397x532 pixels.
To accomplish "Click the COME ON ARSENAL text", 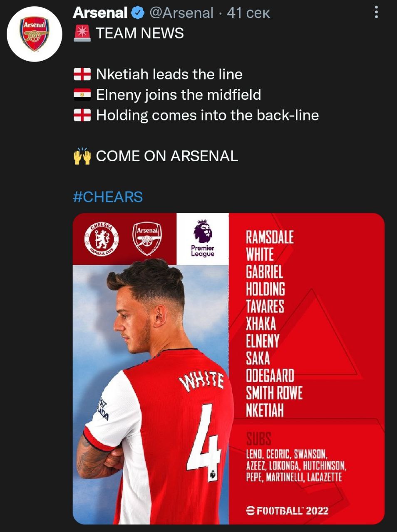I will pos(167,156).
